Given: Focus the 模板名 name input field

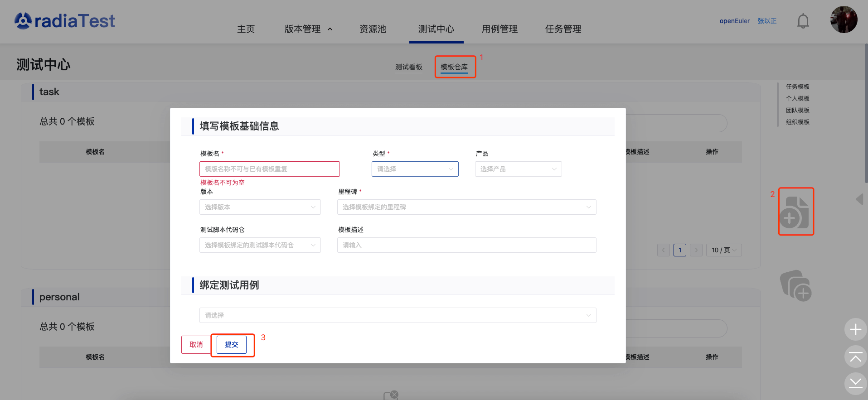Looking at the screenshot, I should (x=269, y=169).
